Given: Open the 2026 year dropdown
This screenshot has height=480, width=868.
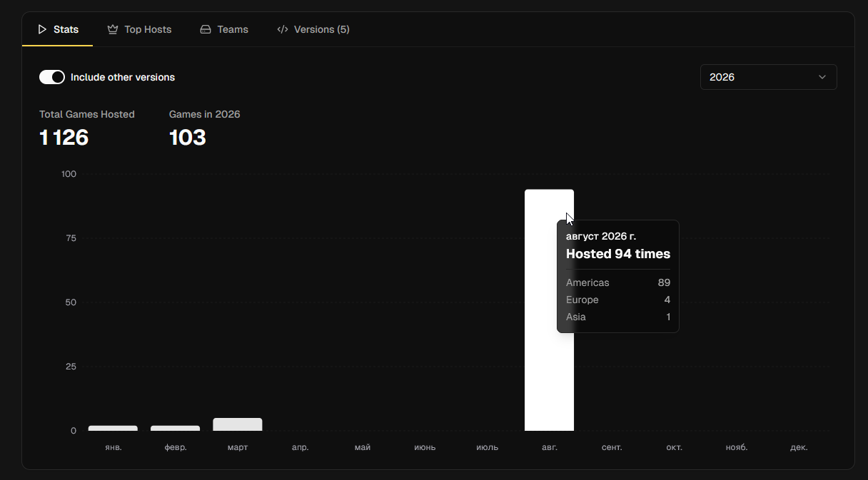Looking at the screenshot, I should [769, 77].
